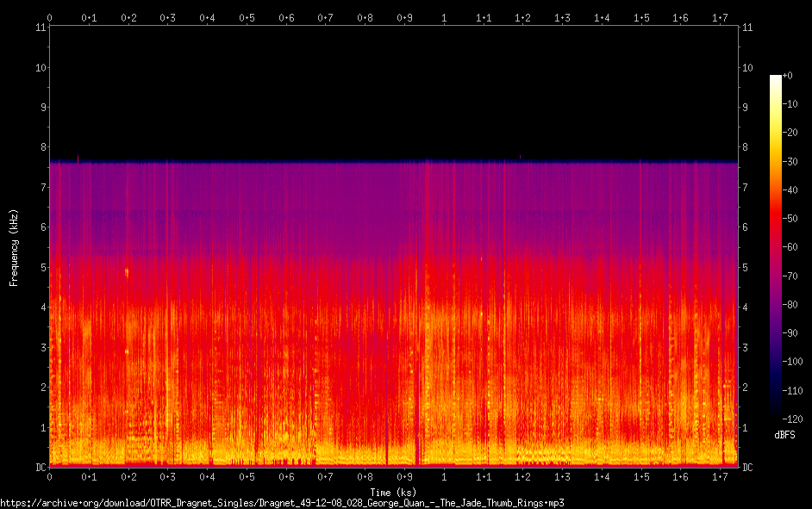Viewport: 812px width, 509px height.
Task: Click the 'Frequency (kHz)' axis label
Action: 14,246
